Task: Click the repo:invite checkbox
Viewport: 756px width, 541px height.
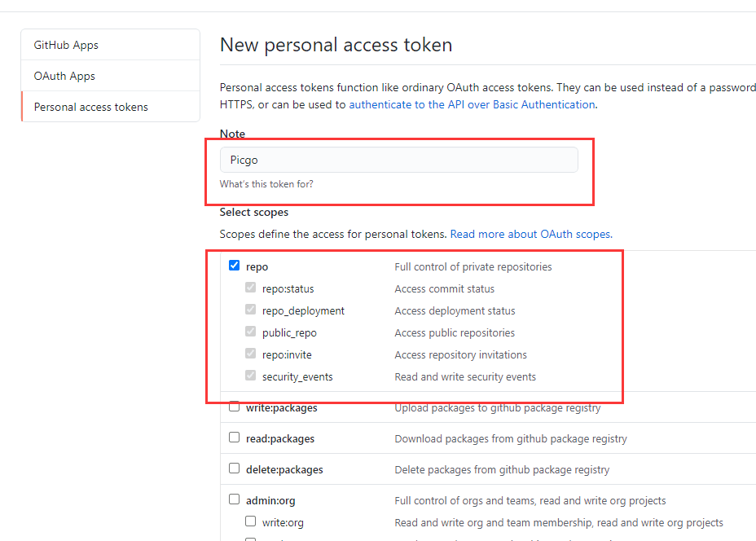Action: (251, 354)
